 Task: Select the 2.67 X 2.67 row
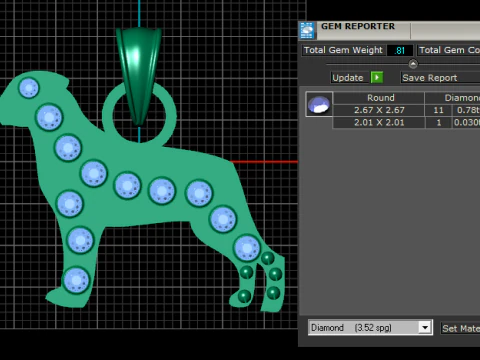click(407, 110)
